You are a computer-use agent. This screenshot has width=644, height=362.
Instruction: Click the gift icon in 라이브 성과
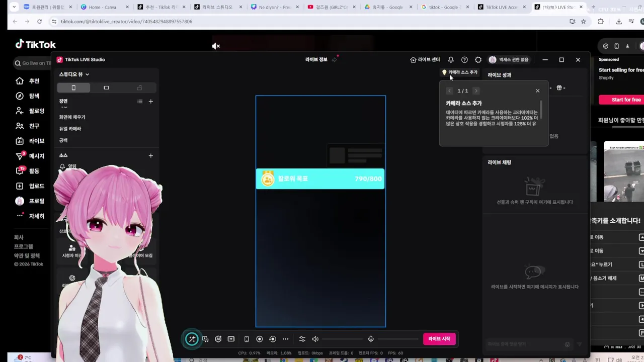559,88
